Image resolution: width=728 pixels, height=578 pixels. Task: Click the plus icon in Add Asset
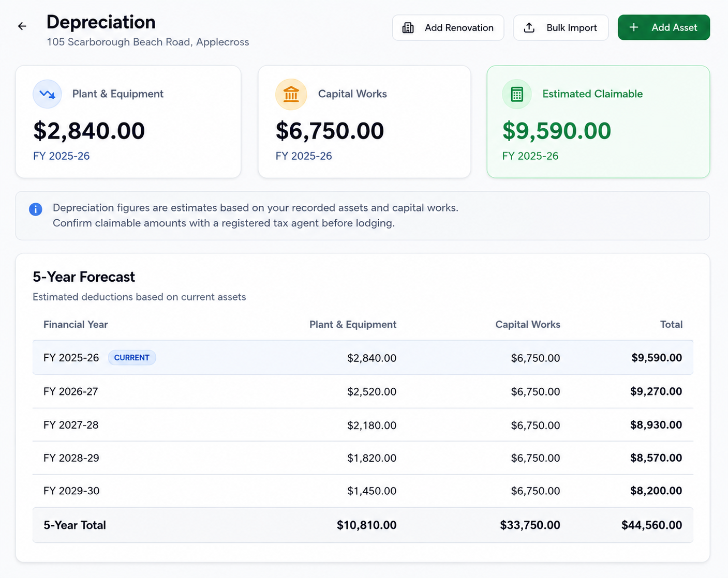tap(634, 27)
